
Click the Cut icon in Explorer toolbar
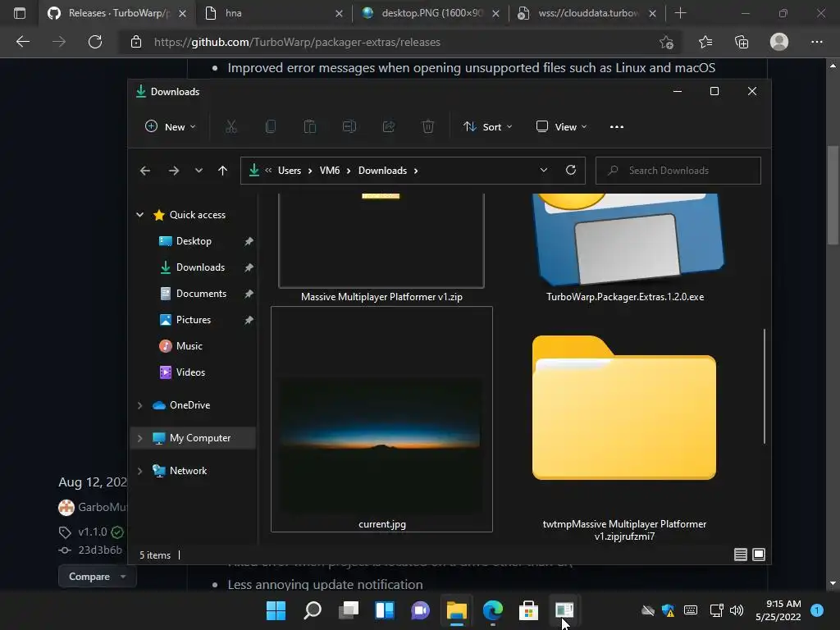coord(231,127)
